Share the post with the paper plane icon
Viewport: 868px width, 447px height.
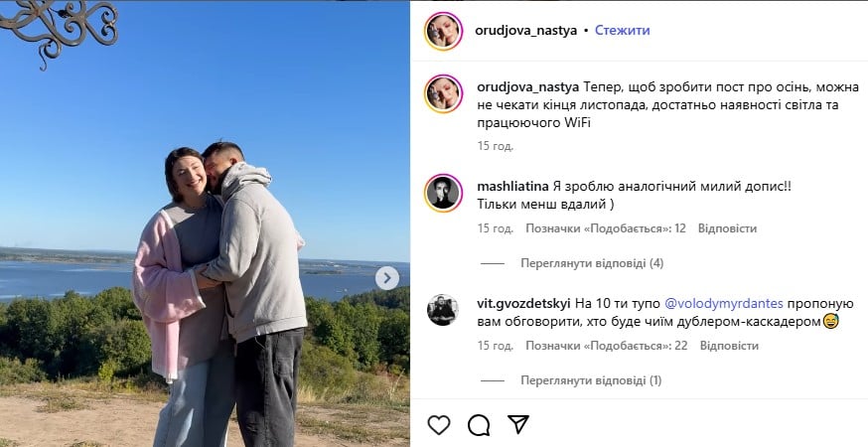(518, 424)
